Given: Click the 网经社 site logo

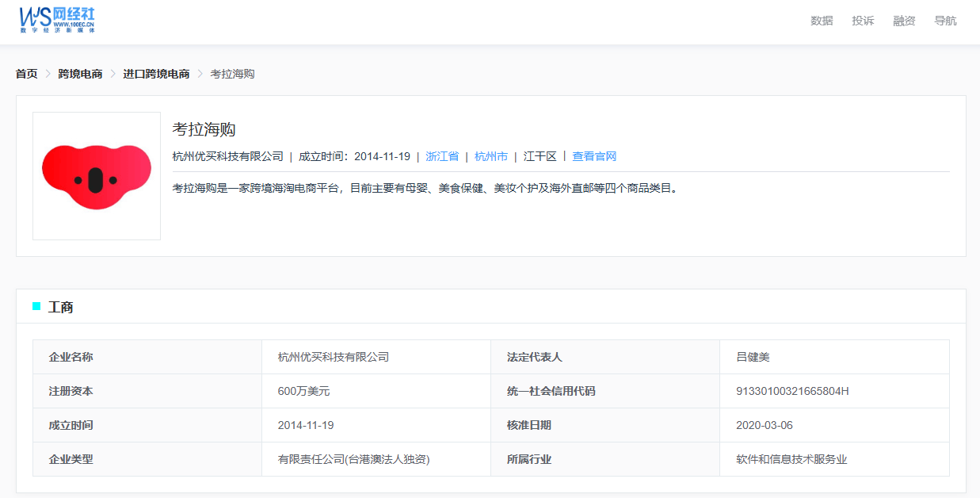Looking at the screenshot, I should tap(57, 18).
